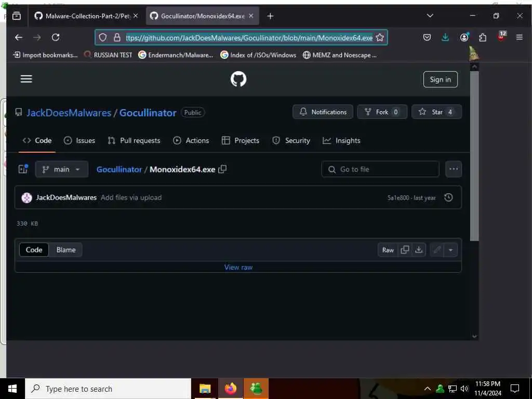Click the View raw link

pos(238,268)
